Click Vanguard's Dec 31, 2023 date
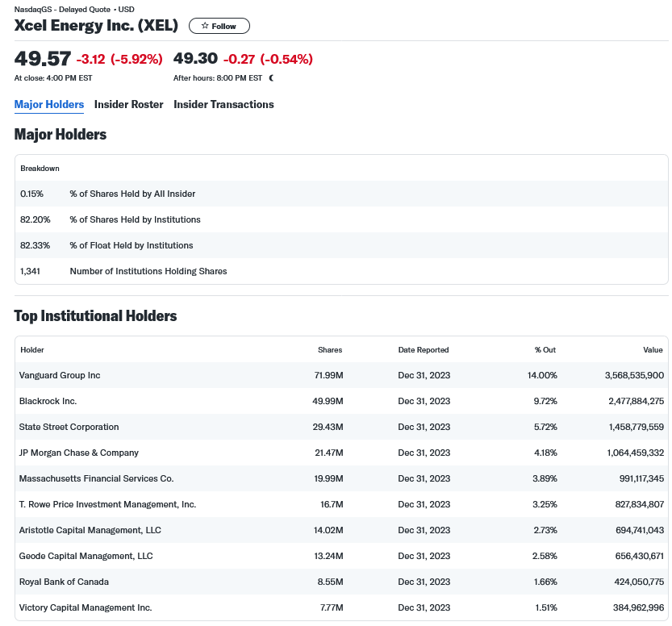The width and height of the screenshot is (672, 626). point(424,375)
